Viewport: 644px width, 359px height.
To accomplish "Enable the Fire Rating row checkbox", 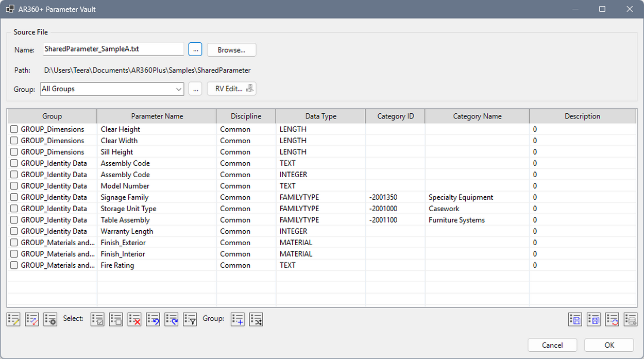I will pos(14,265).
